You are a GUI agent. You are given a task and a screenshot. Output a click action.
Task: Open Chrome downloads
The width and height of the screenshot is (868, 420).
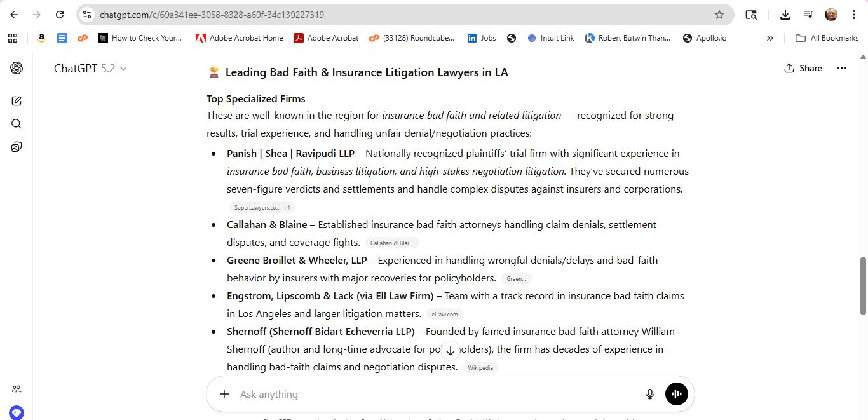(785, 15)
